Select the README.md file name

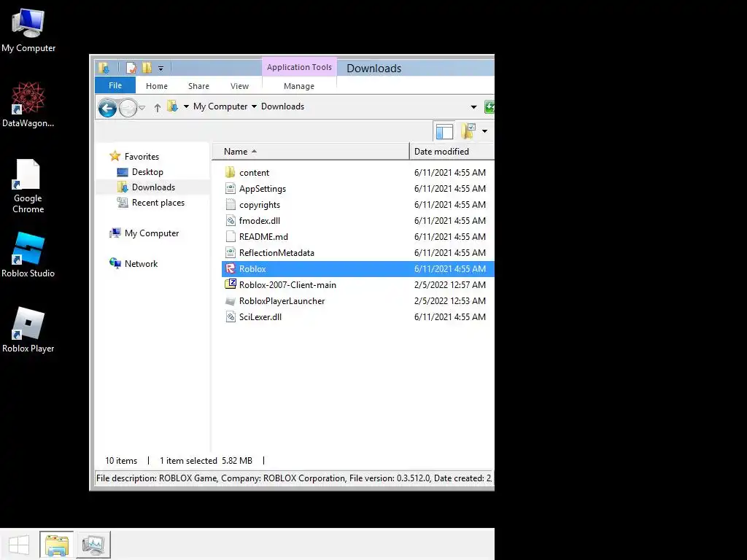point(263,237)
